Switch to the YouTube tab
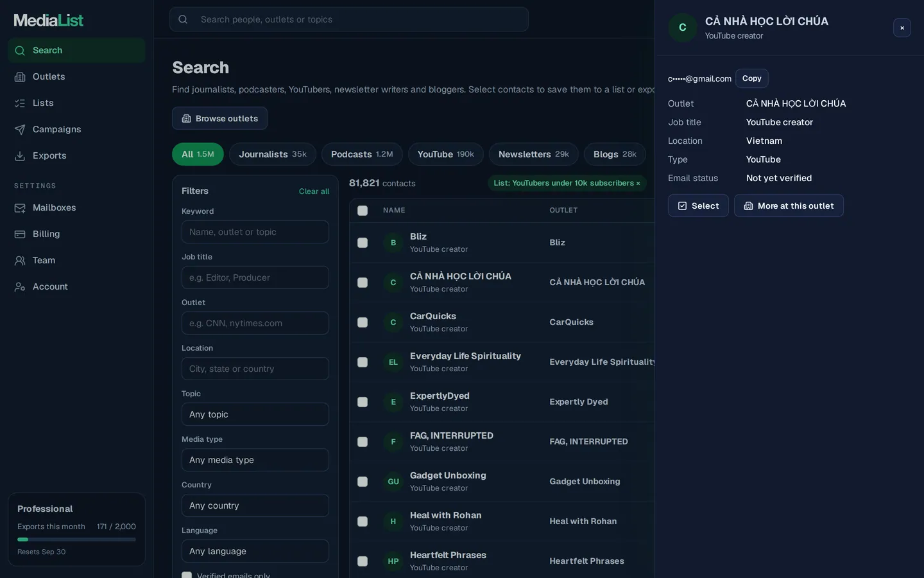The width and height of the screenshot is (924, 578). (x=446, y=154)
